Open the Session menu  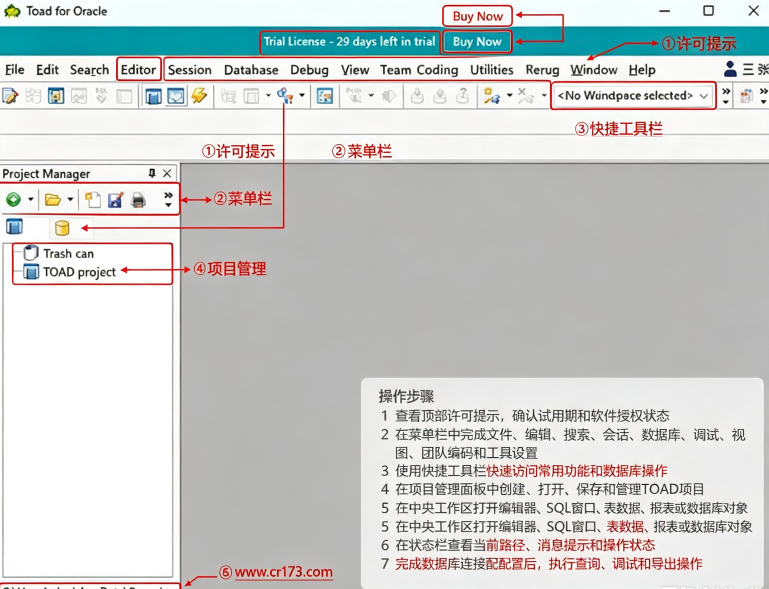[190, 70]
